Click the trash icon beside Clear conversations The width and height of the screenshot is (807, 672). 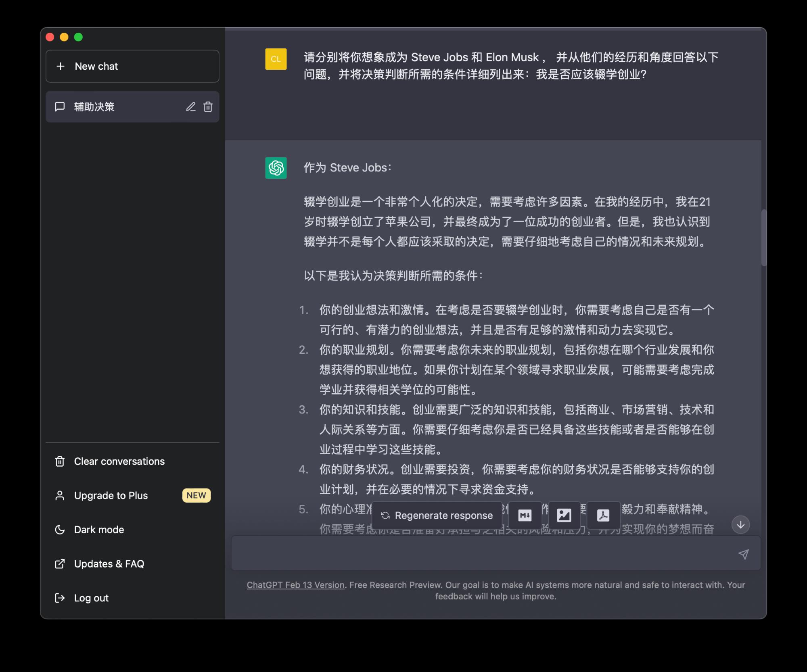60,461
